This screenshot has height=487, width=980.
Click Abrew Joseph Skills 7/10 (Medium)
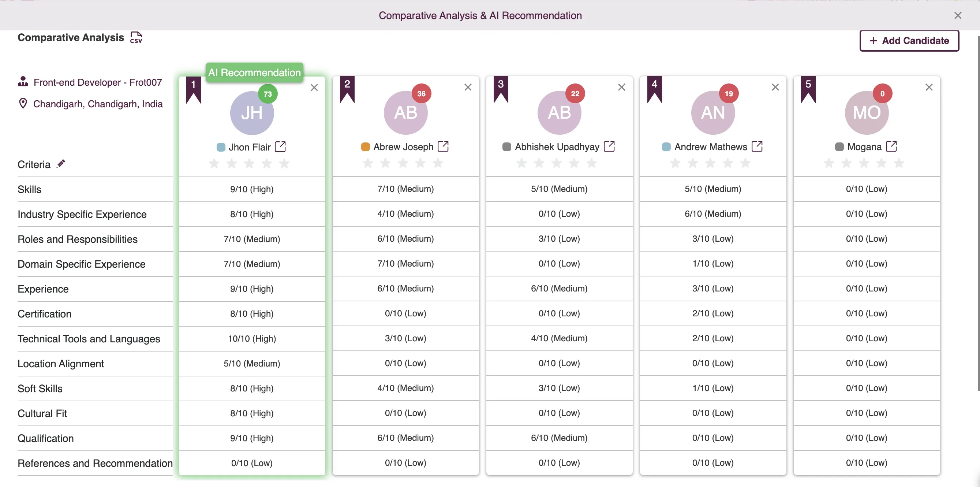tap(405, 189)
